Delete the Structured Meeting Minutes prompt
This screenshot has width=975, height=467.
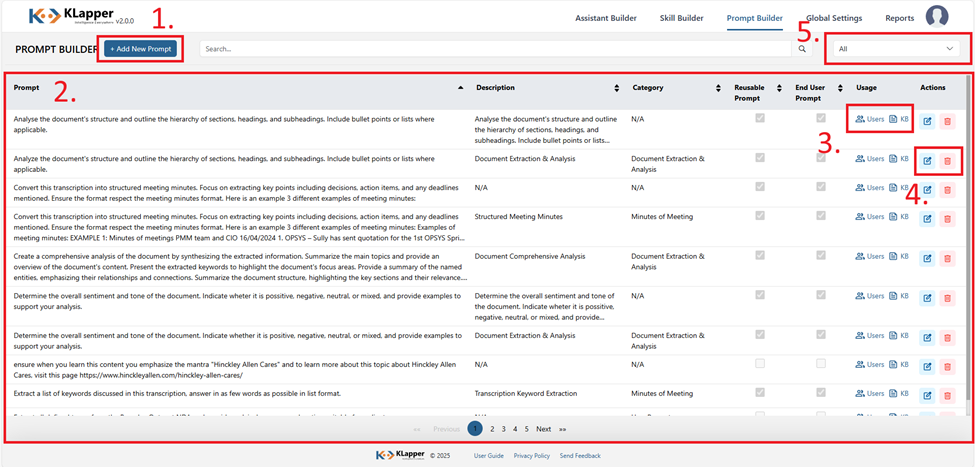pos(948,218)
